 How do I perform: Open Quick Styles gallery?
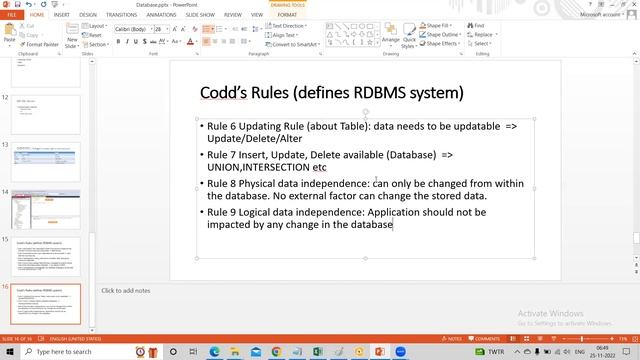tap(409, 36)
